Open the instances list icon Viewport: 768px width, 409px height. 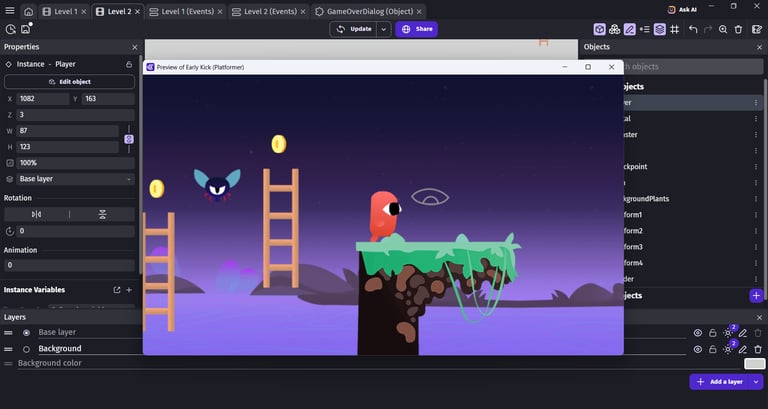point(645,29)
